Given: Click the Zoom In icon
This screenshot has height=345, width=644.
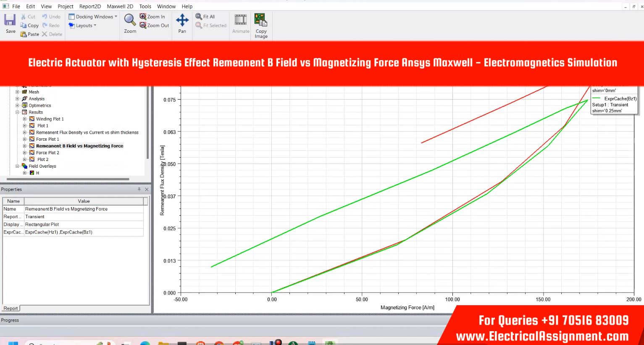Looking at the screenshot, I should click(x=143, y=16).
